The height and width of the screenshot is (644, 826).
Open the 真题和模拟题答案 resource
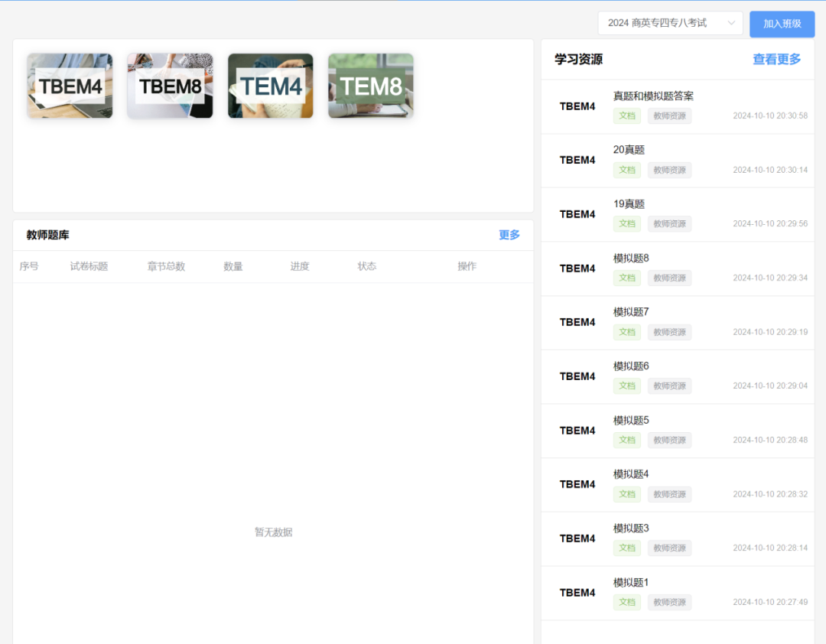(x=653, y=96)
